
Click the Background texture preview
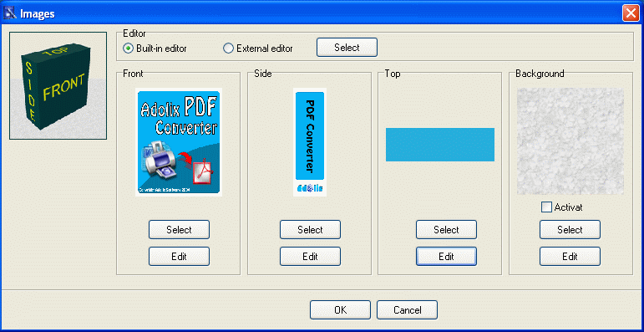click(x=570, y=141)
